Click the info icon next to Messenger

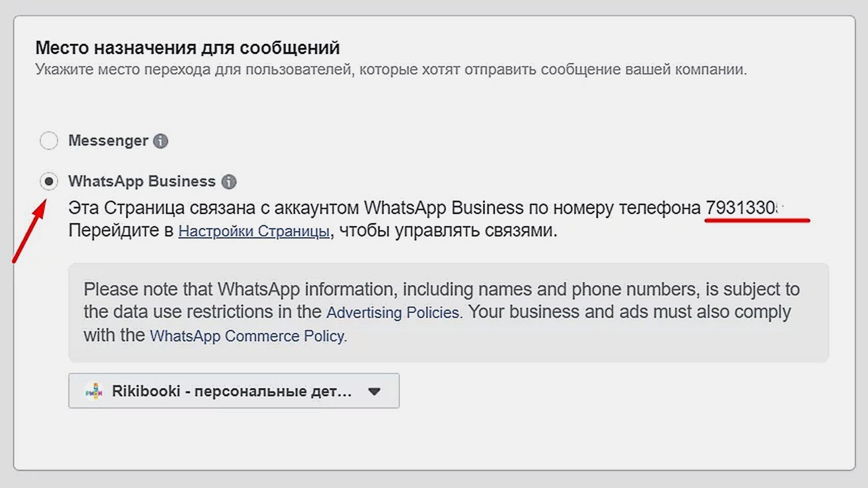(161, 141)
